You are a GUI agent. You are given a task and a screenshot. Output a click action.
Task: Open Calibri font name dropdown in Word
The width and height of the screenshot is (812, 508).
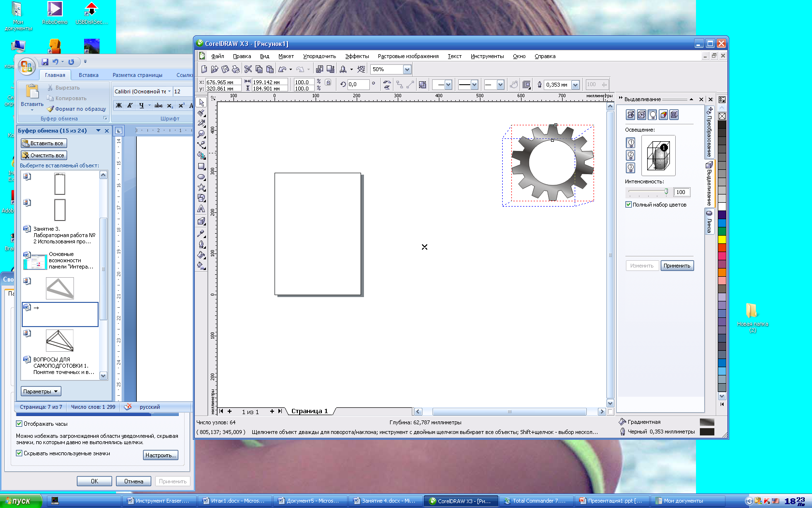pyautogui.click(x=169, y=91)
